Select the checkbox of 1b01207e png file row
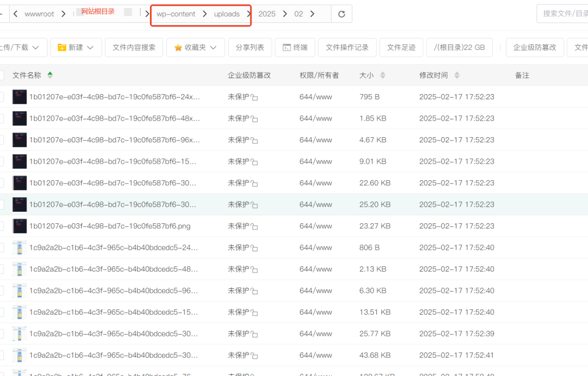 pos(1,226)
